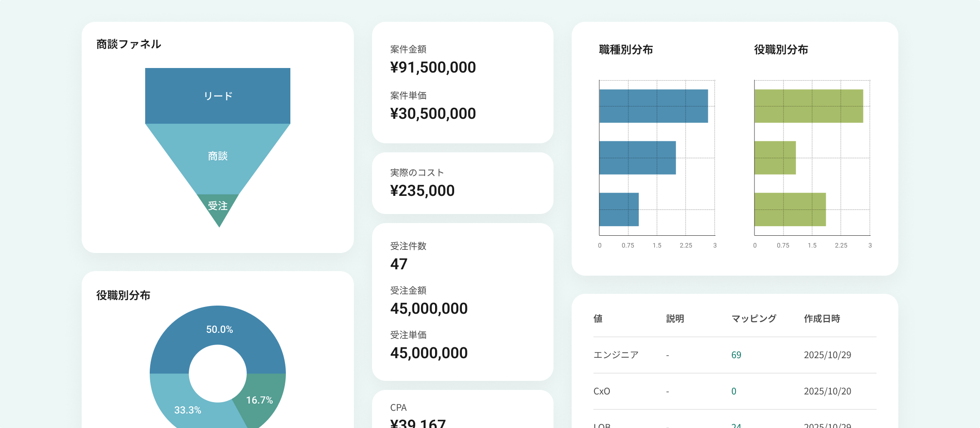Sort table by 値 column header
Screen dimensions: 980x428
pos(598,319)
